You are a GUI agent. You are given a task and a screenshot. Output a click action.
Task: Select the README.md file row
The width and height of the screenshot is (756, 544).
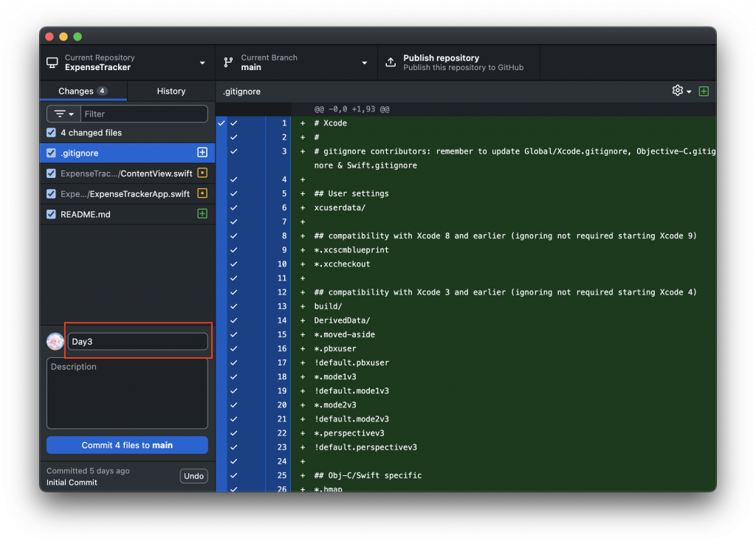click(127, 214)
